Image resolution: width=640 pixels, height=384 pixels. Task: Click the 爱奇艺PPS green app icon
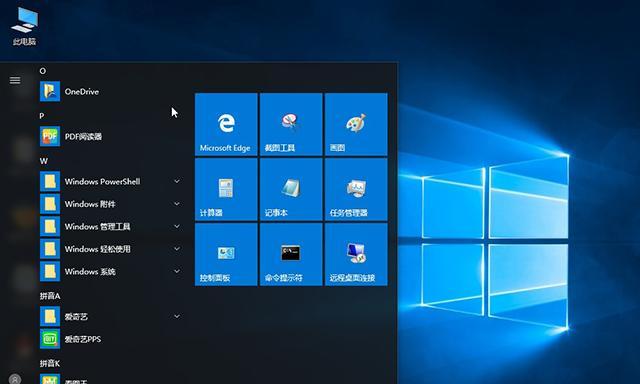tap(50, 339)
